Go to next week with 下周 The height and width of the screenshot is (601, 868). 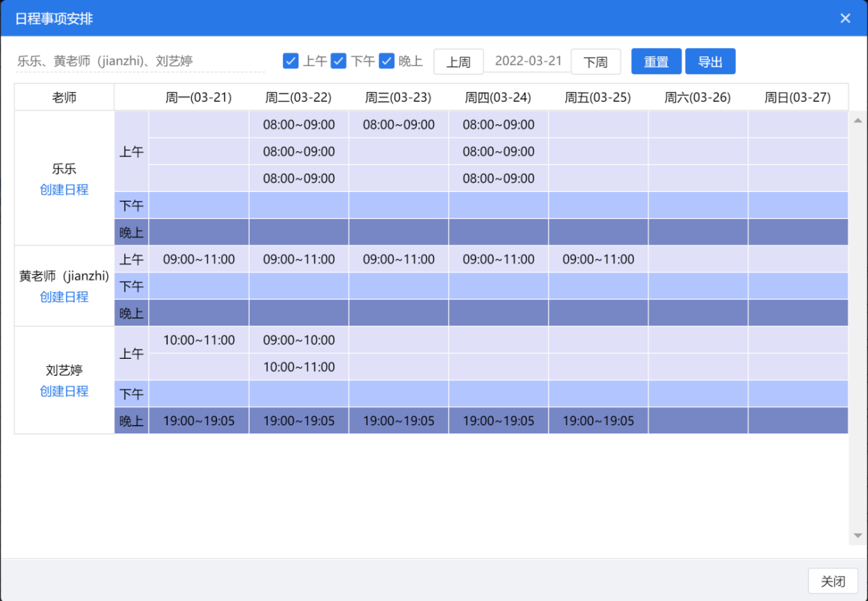tap(595, 62)
